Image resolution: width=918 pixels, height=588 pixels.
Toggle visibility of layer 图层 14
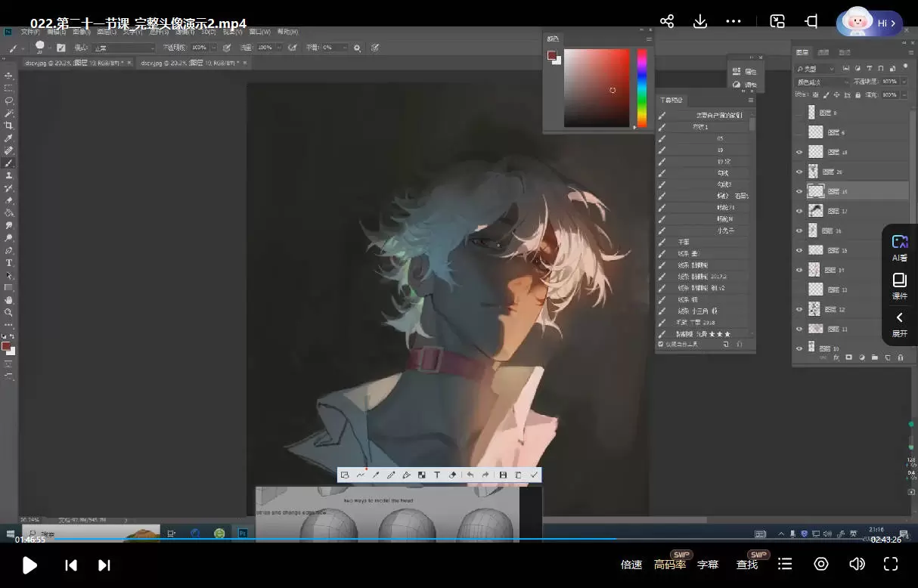(799, 270)
